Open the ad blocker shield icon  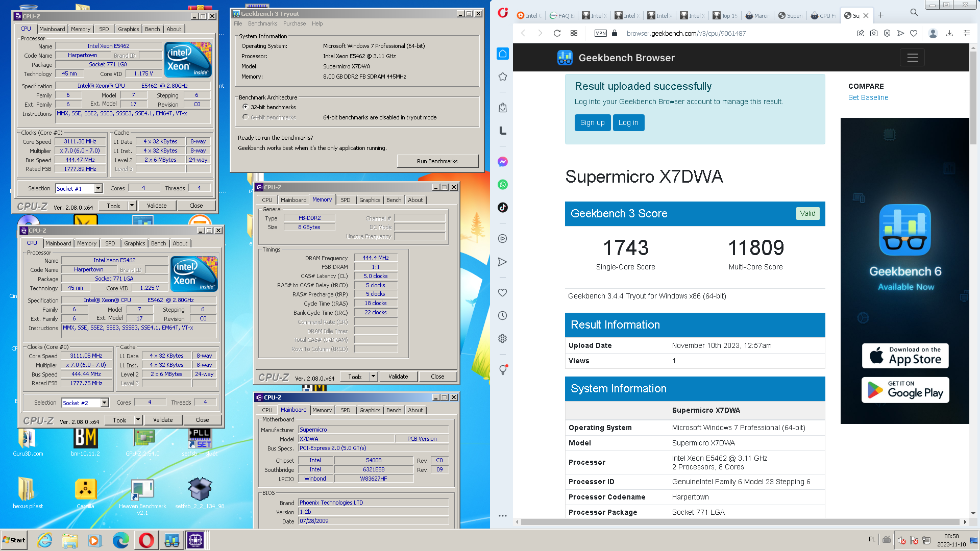(887, 33)
